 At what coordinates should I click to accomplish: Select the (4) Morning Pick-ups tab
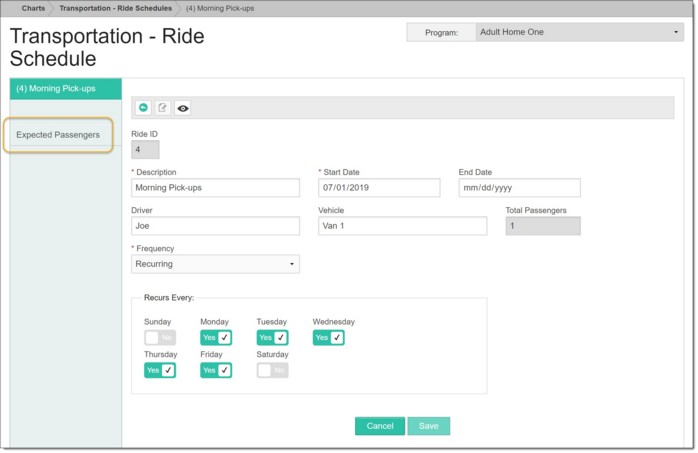coord(65,88)
